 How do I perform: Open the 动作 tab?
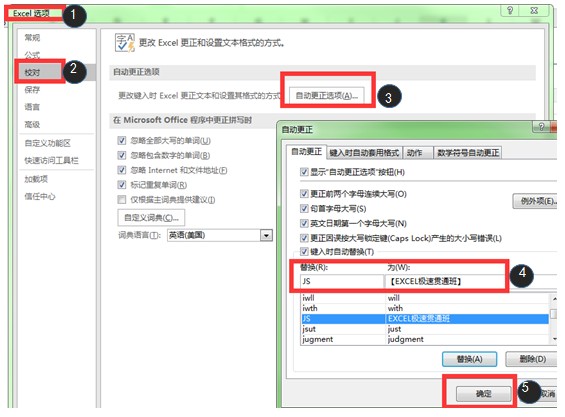[x=418, y=153]
